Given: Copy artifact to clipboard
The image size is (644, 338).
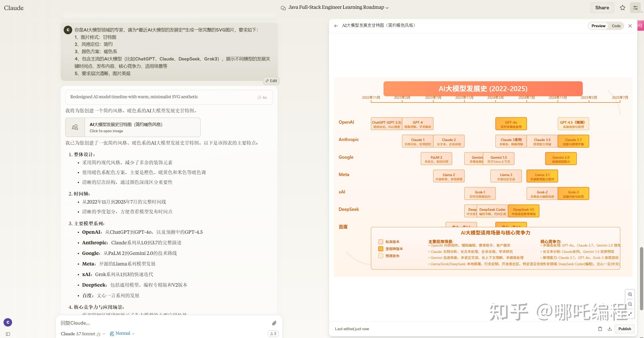Looking at the screenshot, I should click(x=600, y=329).
